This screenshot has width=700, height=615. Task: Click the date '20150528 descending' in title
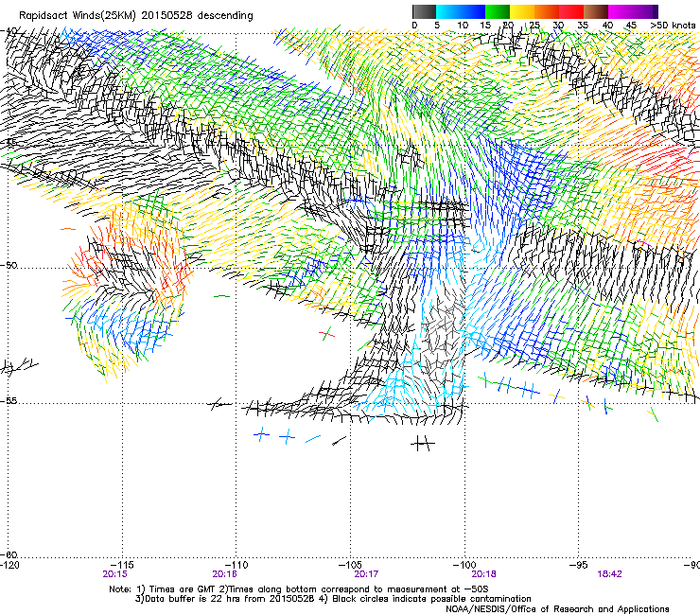(198, 16)
